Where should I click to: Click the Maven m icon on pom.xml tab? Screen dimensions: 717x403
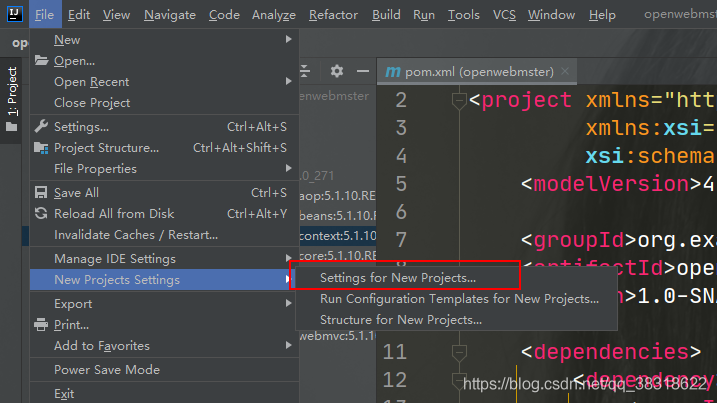393,72
